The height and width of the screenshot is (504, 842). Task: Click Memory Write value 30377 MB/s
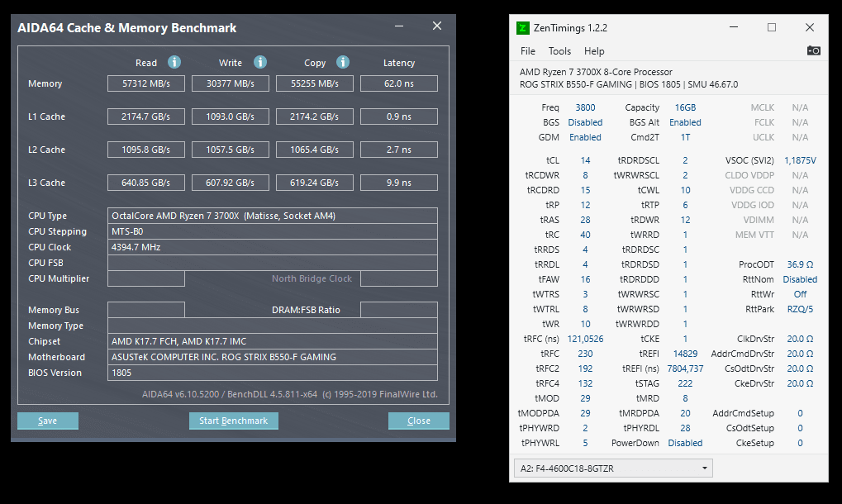[231, 83]
